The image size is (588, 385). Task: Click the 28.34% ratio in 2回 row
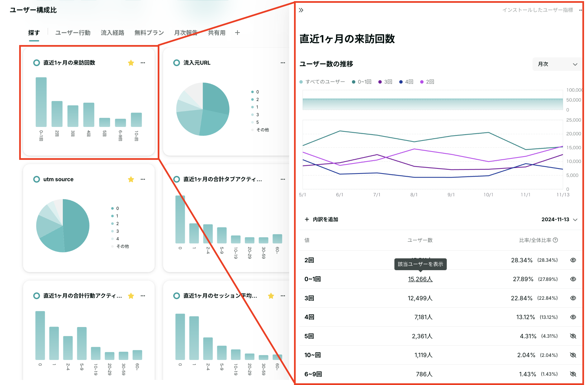pos(522,260)
